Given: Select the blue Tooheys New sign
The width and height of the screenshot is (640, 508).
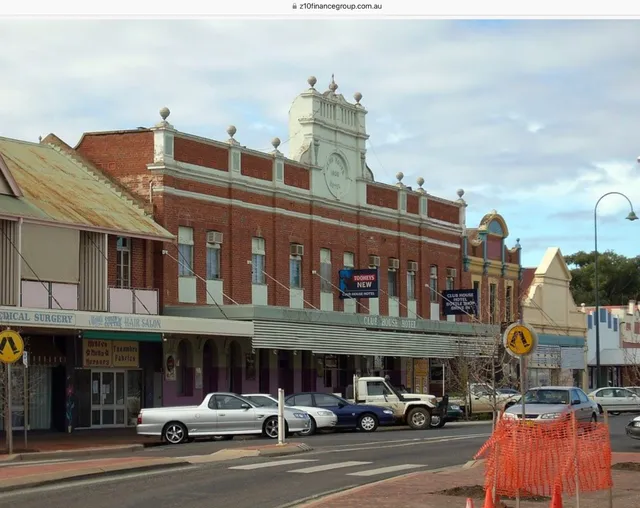Looking at the screenshot, I should pos(358,282).
